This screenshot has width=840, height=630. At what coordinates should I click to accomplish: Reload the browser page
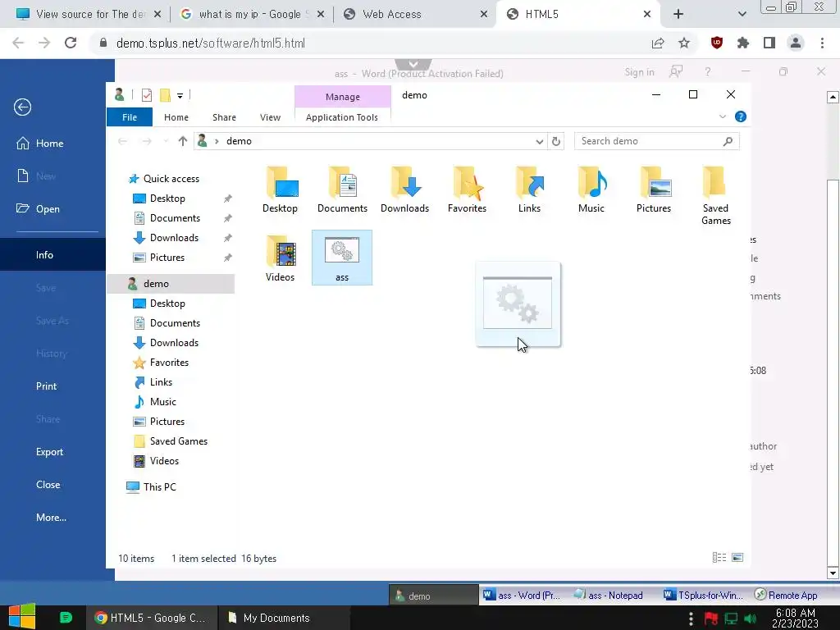(x=71, y=43)
